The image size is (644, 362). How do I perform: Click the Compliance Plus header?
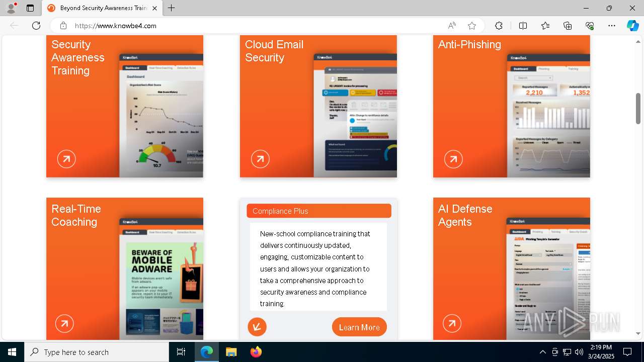tap(319, 211)
